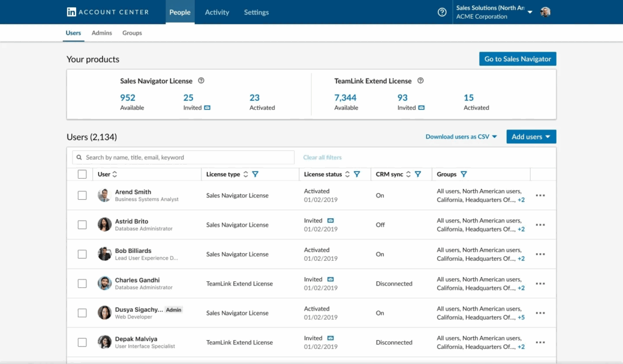Open the help question mark icon
This screenshot has width=623, height=364.
tap(442, 12)
